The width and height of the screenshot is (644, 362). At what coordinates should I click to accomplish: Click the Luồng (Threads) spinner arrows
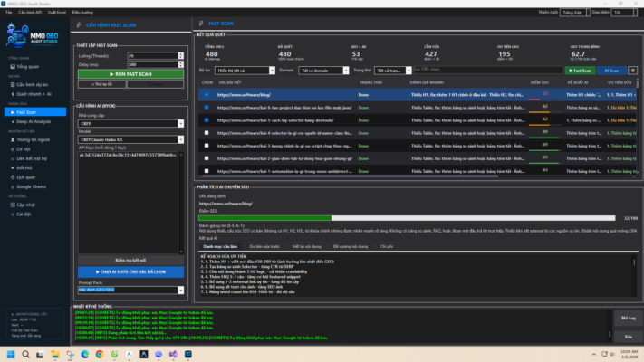pos(181,56)
